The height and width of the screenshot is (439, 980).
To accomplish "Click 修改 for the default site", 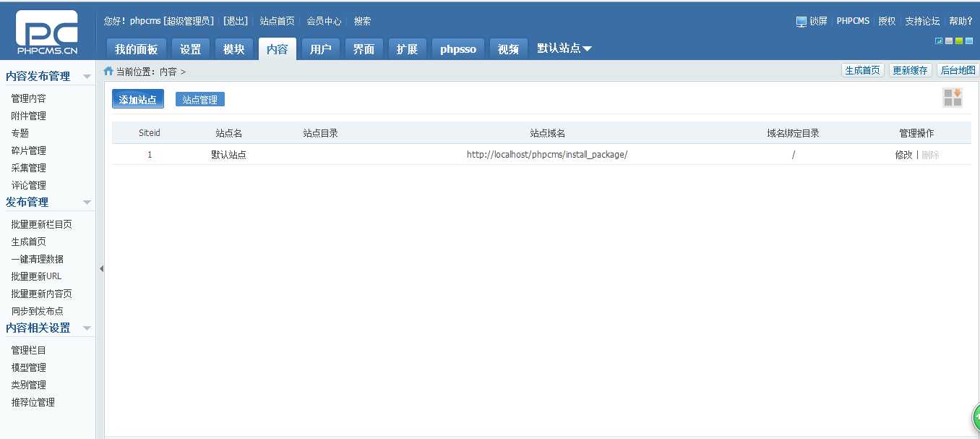I will point(903,155).
